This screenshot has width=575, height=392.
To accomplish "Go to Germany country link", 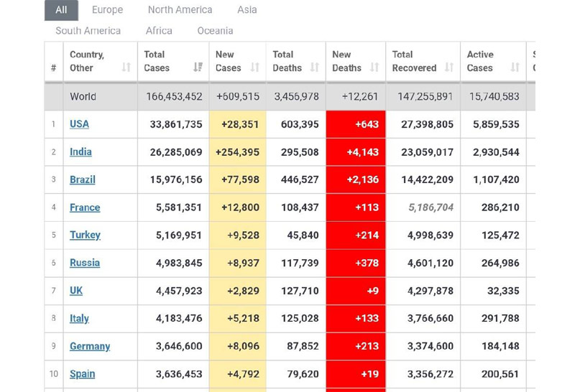I will click(90, 346).
